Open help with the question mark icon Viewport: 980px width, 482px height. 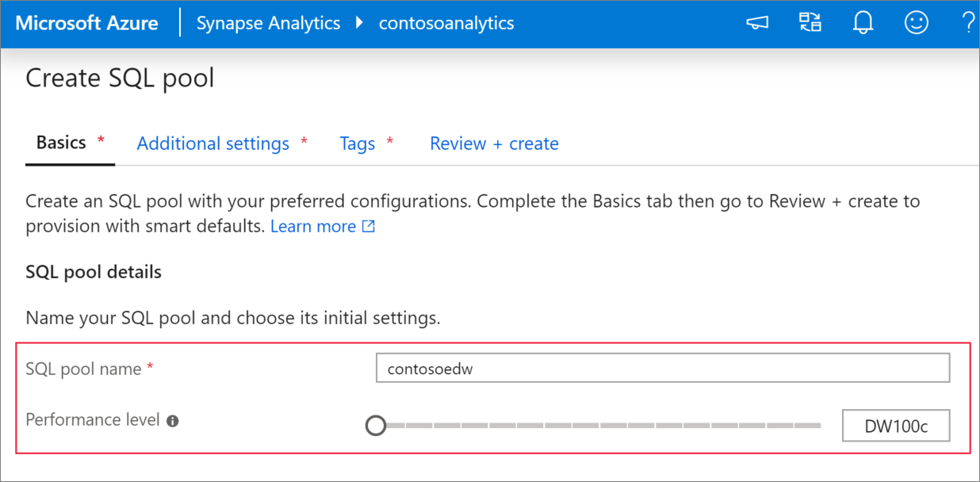968,22
